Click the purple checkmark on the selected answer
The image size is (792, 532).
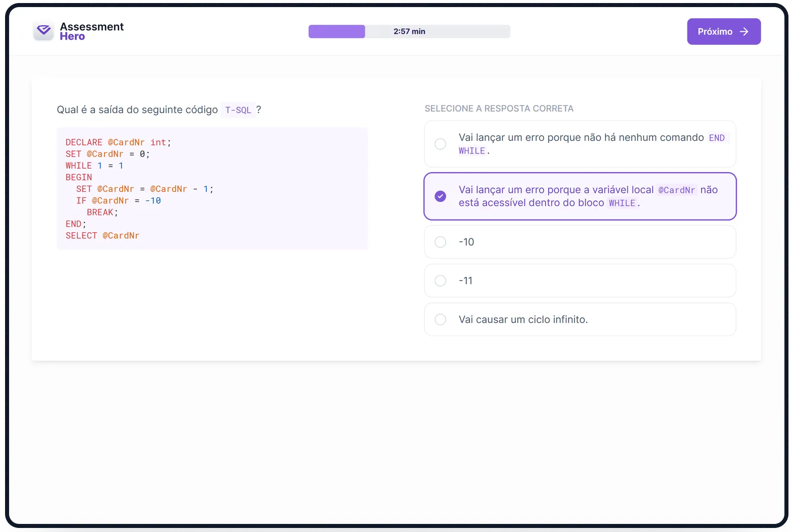440,196
